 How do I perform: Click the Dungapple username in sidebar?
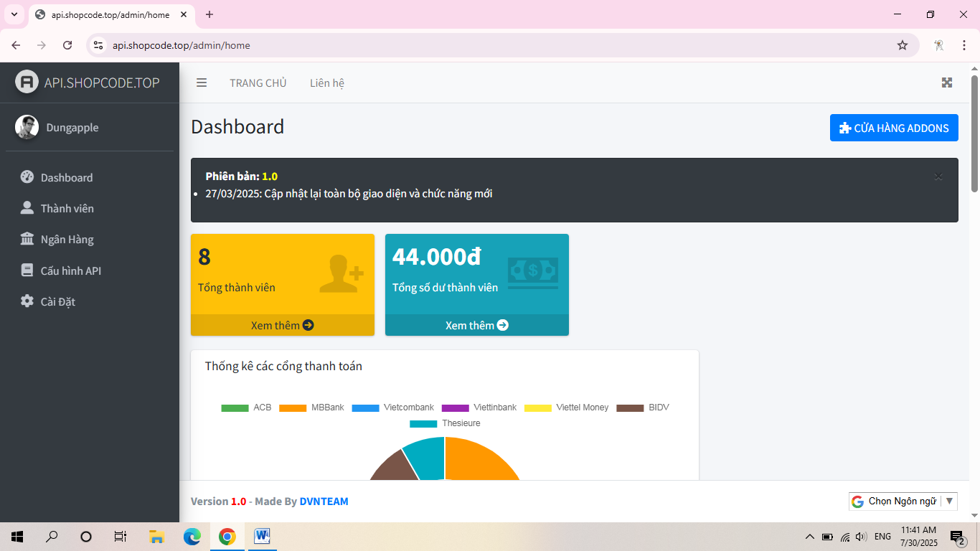tap(72, 128)
